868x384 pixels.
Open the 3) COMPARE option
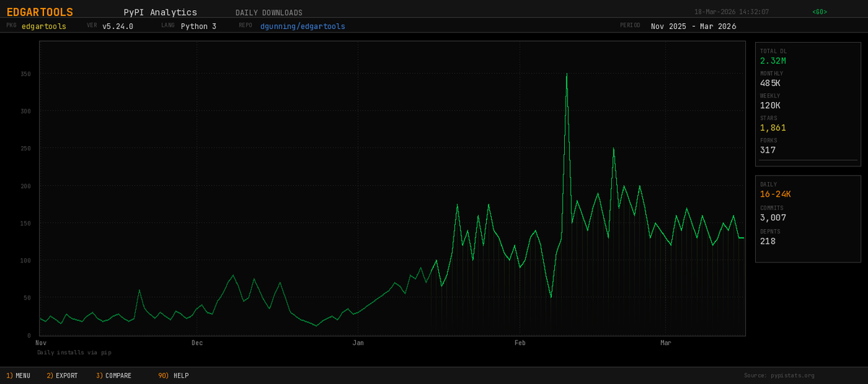coord(114,376)
